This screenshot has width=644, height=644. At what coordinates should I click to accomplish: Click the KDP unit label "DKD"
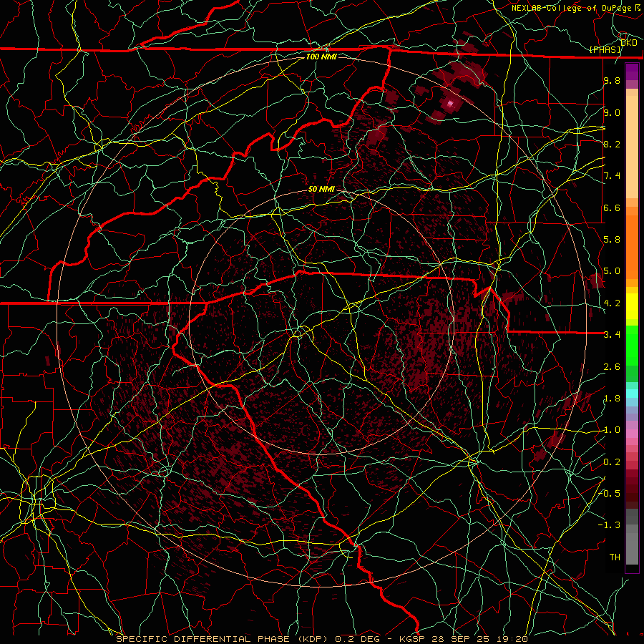[x=629, y=42]
